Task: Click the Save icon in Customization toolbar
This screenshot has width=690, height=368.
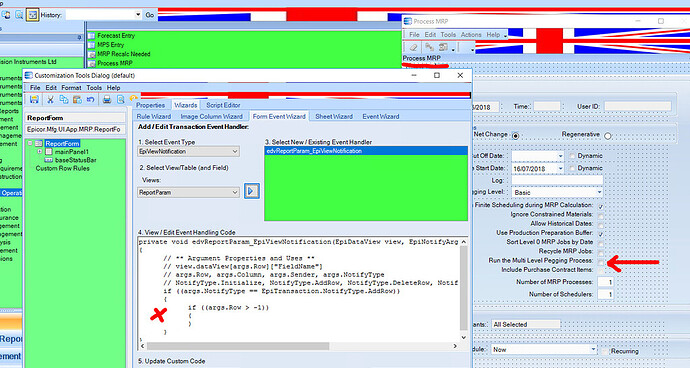Action: point(34,99)
